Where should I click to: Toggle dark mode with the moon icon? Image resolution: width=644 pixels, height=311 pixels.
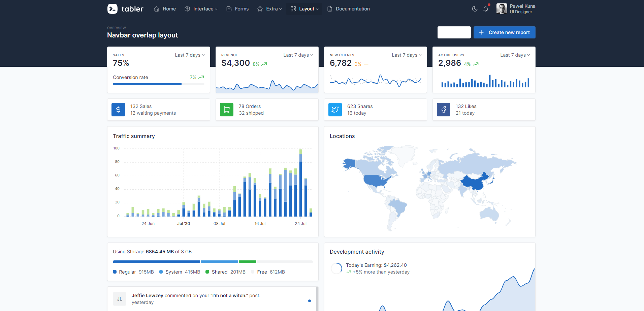(475, 9)
